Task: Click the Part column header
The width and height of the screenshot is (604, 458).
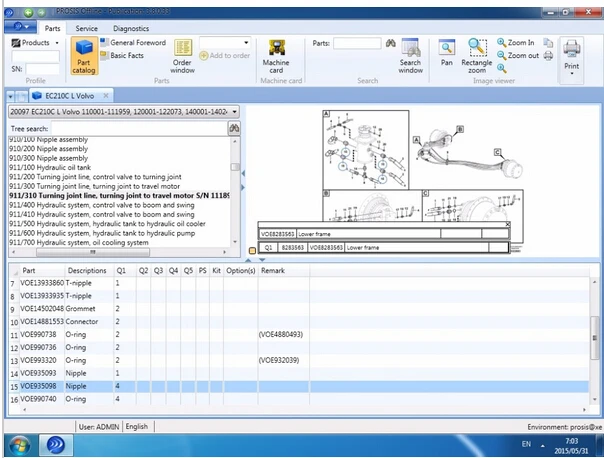Action: click(29, 270)
